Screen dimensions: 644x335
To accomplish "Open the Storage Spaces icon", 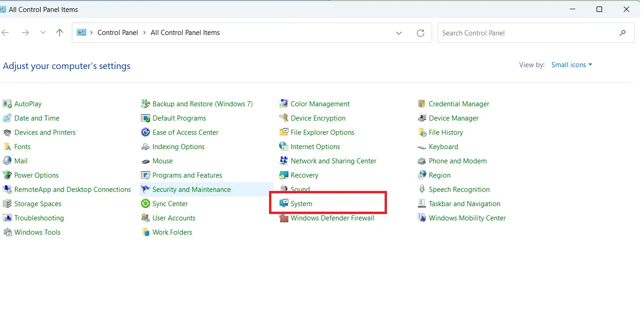I will [38, 203].
